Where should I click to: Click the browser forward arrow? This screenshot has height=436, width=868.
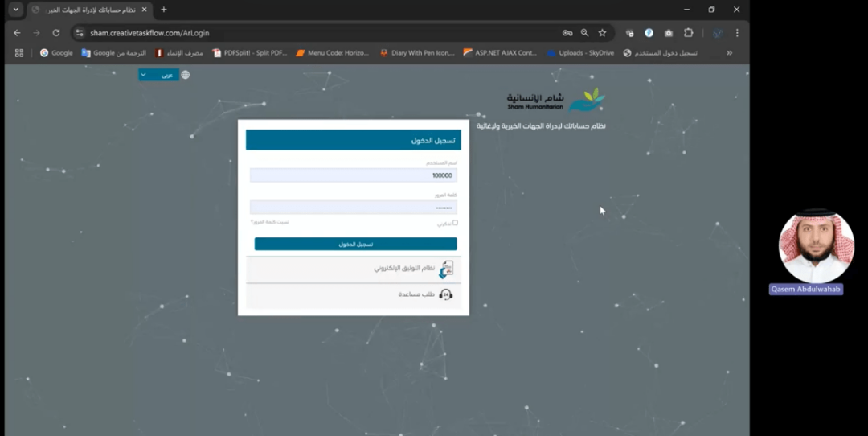click(36, 33)
